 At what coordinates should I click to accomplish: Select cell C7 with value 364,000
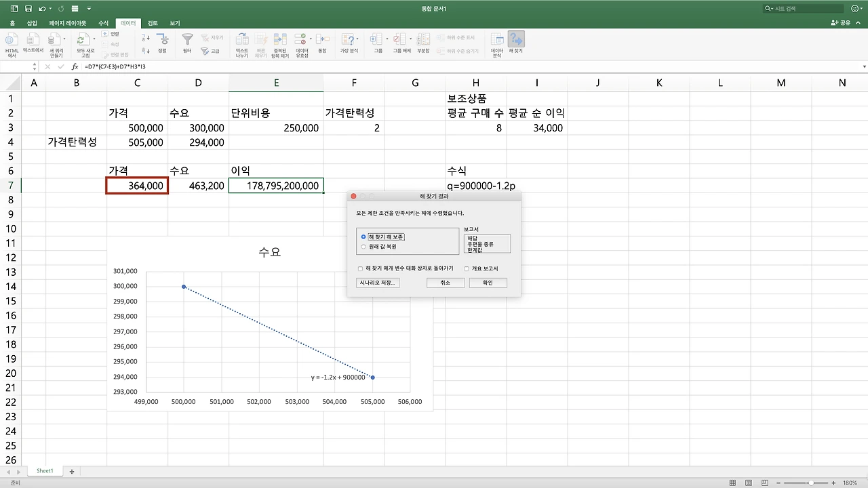click(137, 186)
